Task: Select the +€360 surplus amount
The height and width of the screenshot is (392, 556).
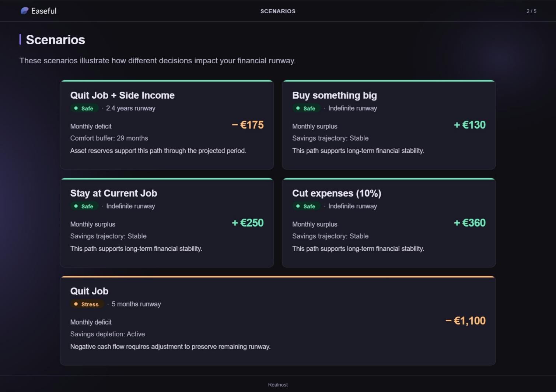Action: (x=470, y=223)
